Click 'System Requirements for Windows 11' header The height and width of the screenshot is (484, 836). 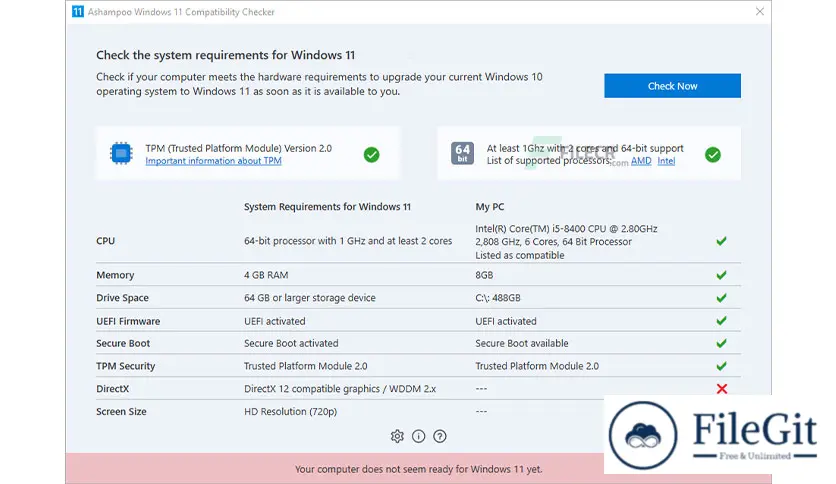327,207
